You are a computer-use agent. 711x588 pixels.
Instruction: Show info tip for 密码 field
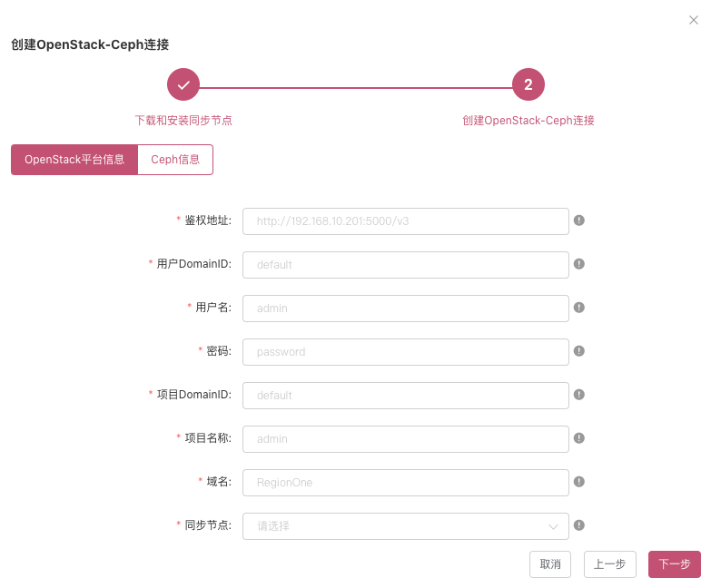click(x=579, y=350)
